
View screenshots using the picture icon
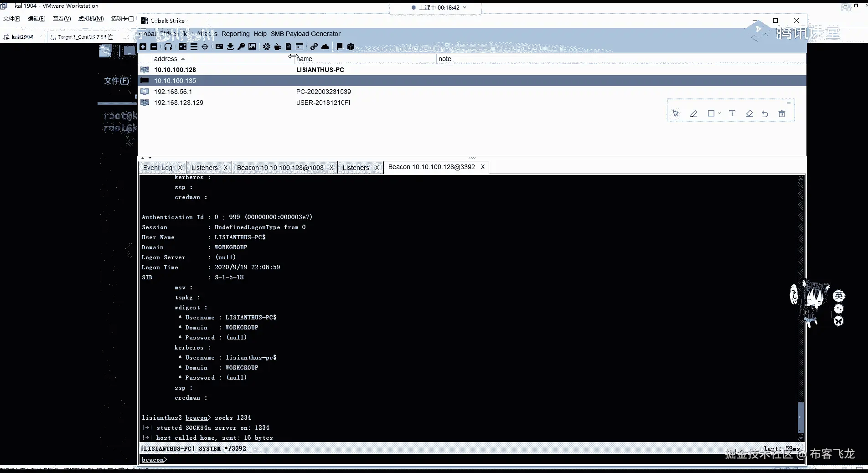point(252,46)
